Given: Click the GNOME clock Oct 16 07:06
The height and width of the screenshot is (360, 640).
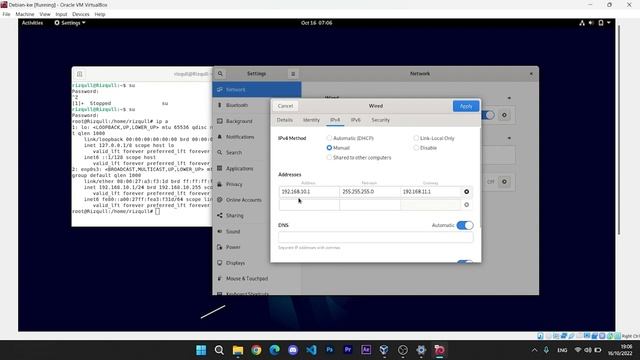Looking at the screenshot, I should (x=317, y=23).
